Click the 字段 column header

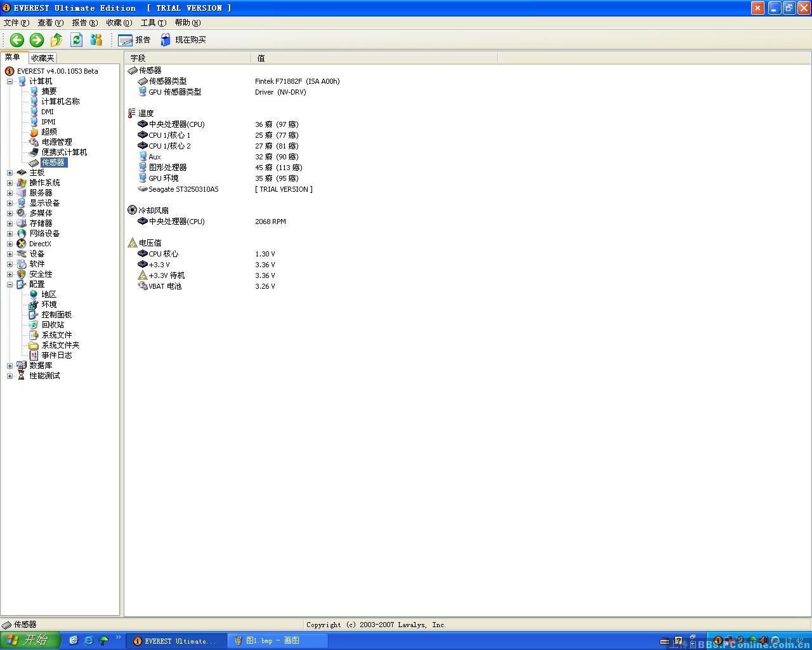point(188,58)
